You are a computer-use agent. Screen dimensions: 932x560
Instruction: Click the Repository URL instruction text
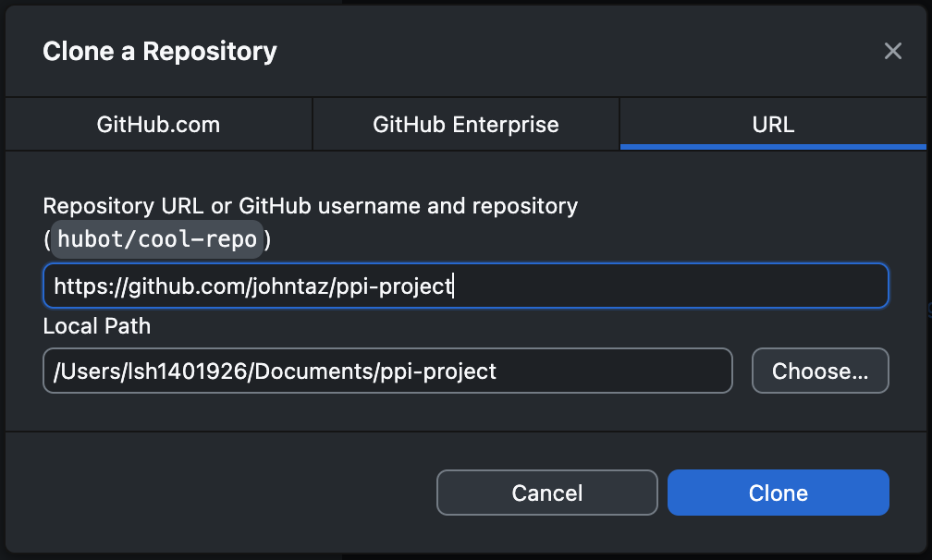coord(310,205)
